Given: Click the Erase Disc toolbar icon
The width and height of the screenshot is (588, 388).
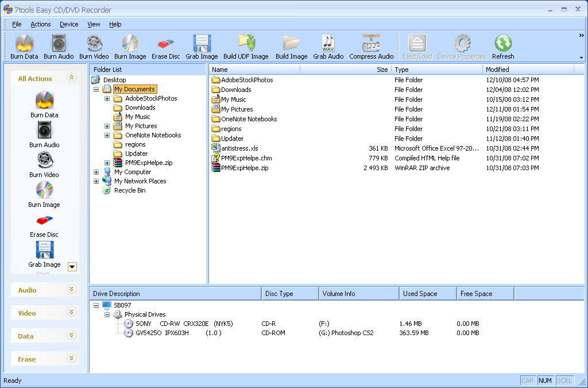Looking at the screenshot, I should [x=166, y=47].
